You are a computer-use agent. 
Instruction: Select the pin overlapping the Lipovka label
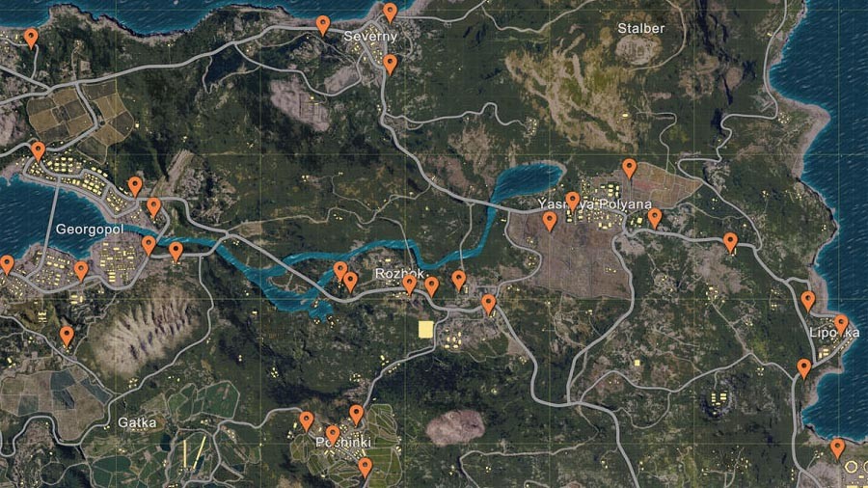pos(841,324)
